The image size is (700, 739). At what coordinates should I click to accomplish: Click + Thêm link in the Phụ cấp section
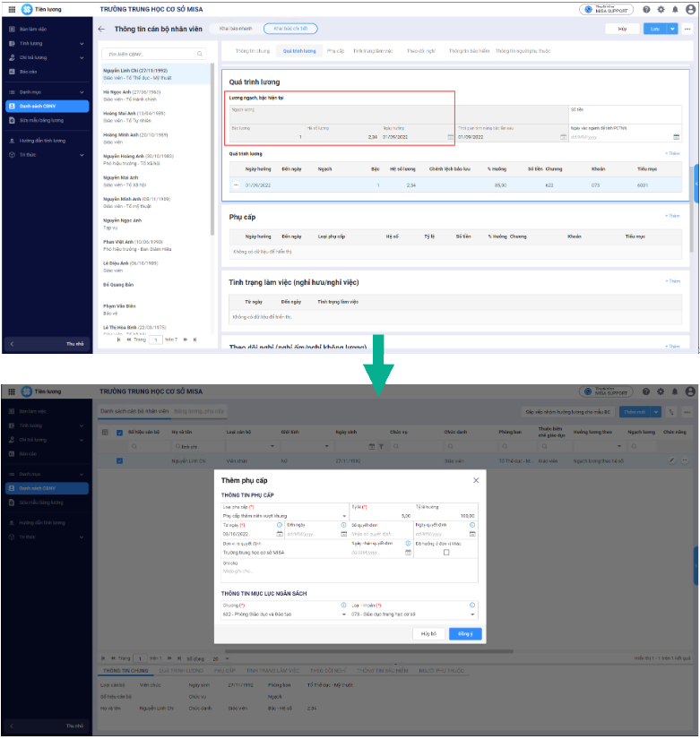tap(672, 216)
